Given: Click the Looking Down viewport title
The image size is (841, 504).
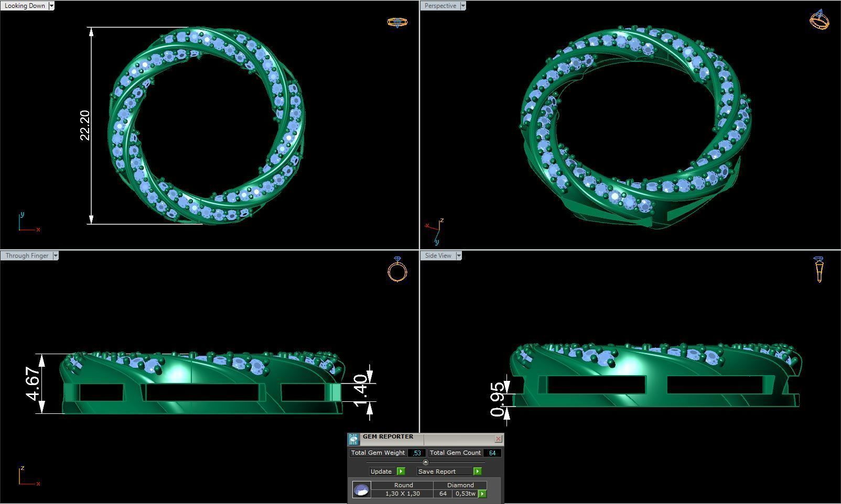Looking at the screenshot, I should [x=24, y=6].
